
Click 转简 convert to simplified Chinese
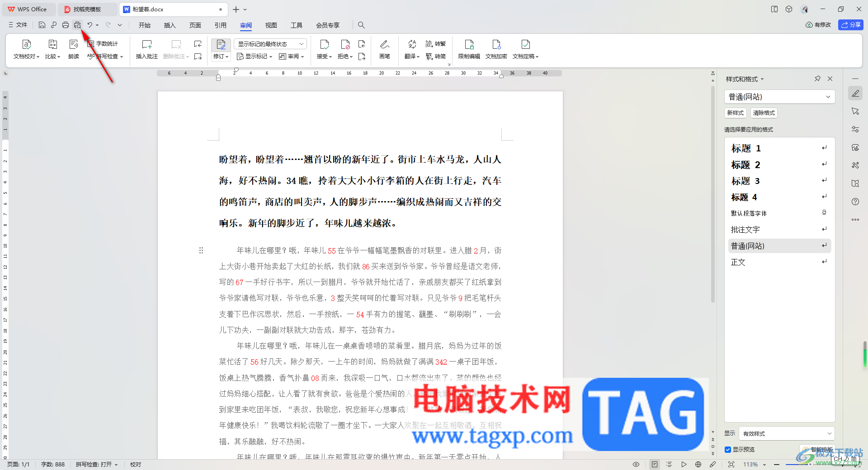point(436,56)
